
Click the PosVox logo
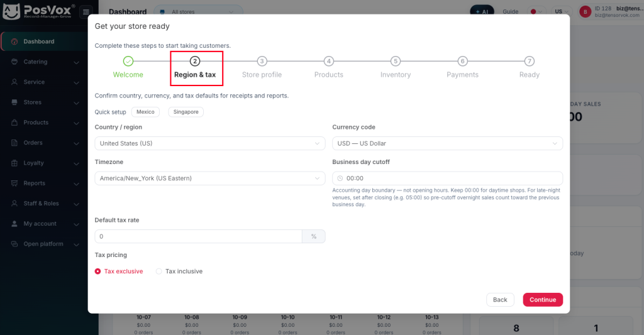(39, 11)
